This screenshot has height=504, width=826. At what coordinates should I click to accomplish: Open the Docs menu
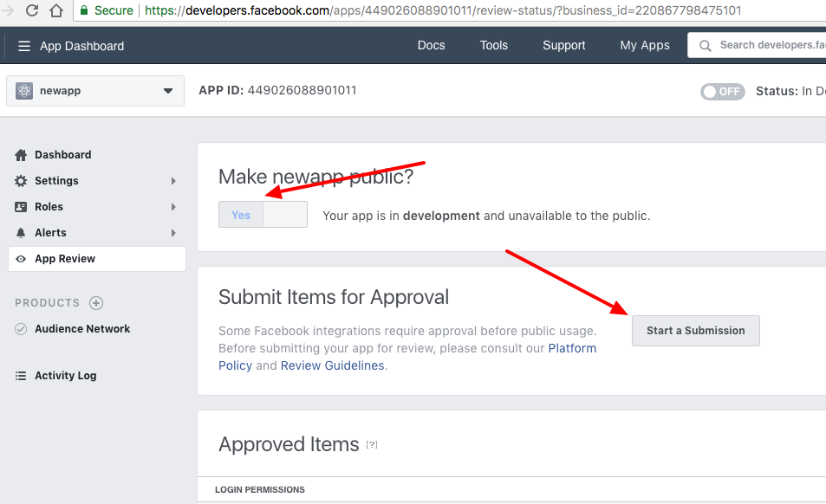click(431, 45)
